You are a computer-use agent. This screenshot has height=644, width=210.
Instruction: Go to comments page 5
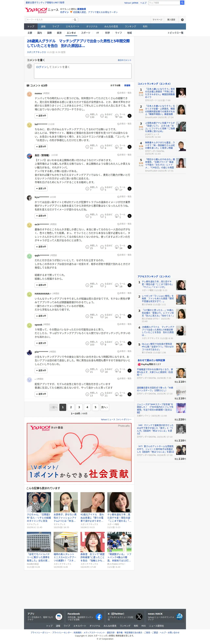tap(95, 407)
